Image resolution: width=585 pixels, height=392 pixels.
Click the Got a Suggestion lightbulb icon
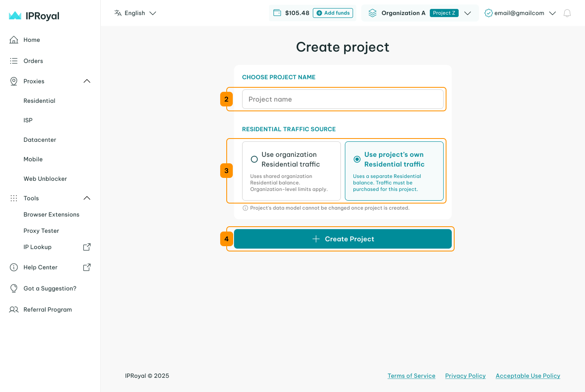pyautogui.click(x=14, y=288)
